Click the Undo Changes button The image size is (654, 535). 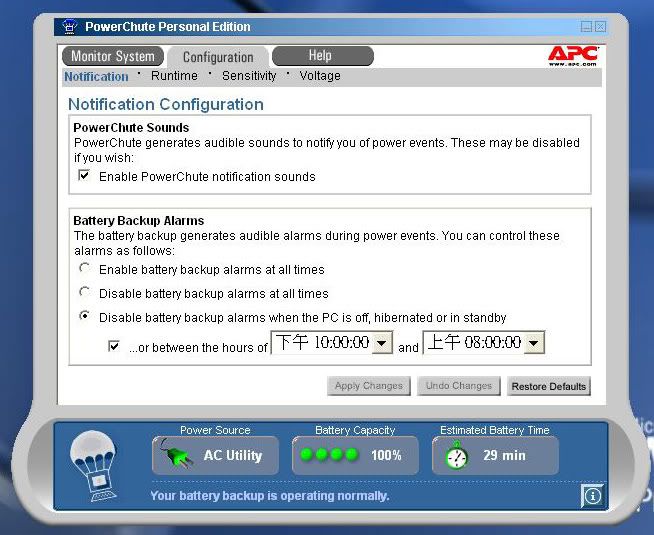(459, 386)
